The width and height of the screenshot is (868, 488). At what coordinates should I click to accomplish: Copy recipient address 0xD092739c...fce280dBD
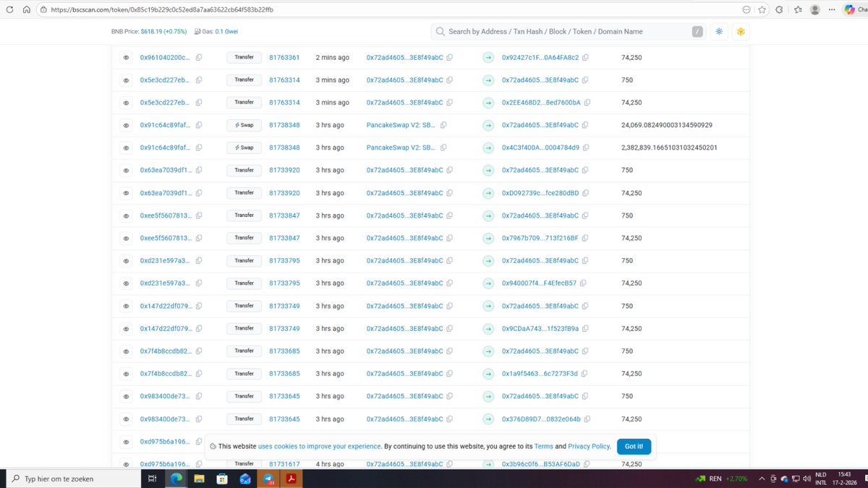(587, 193)
